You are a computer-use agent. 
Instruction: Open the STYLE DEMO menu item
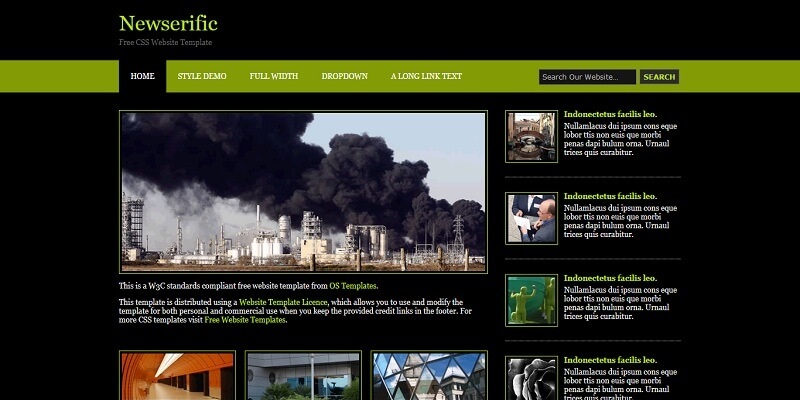click(202, 77)
